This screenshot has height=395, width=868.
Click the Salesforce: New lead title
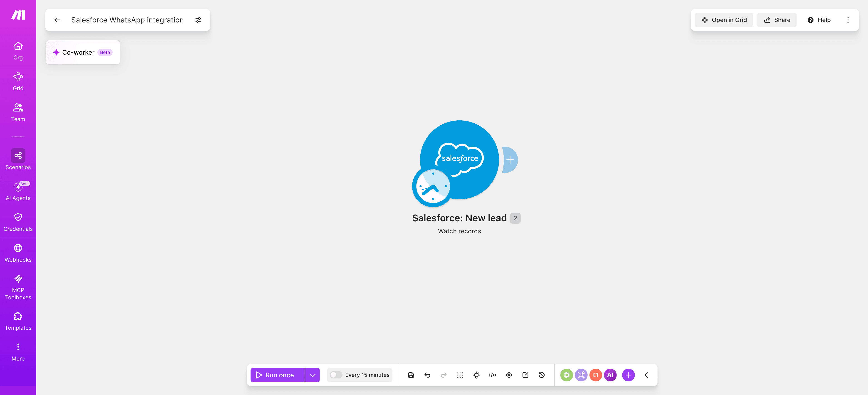coord(459,218)
